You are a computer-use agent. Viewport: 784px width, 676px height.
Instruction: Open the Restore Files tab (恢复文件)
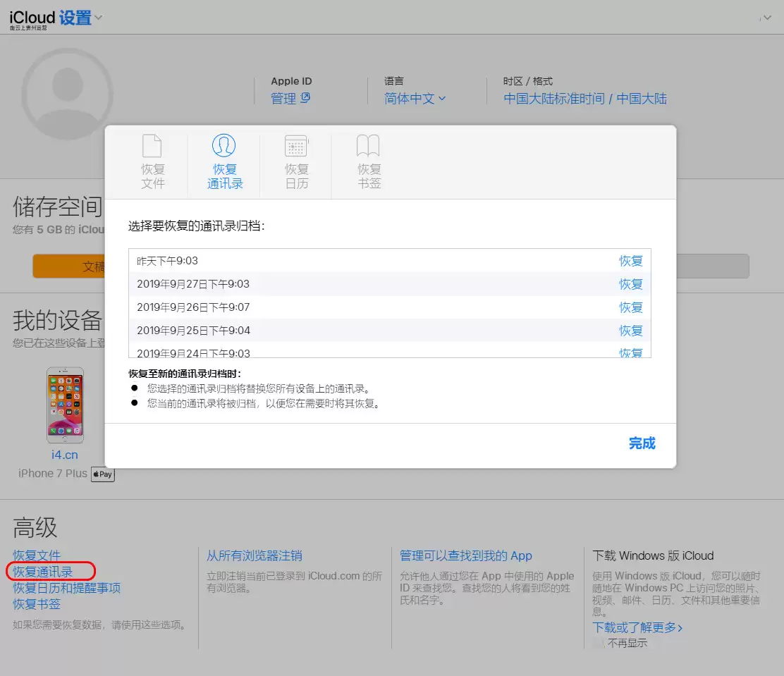pos(152,162)
